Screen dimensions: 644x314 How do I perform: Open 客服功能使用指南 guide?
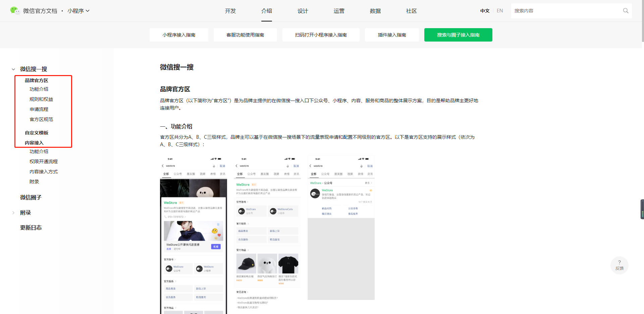pyautogui.click(x=245, y=35)
